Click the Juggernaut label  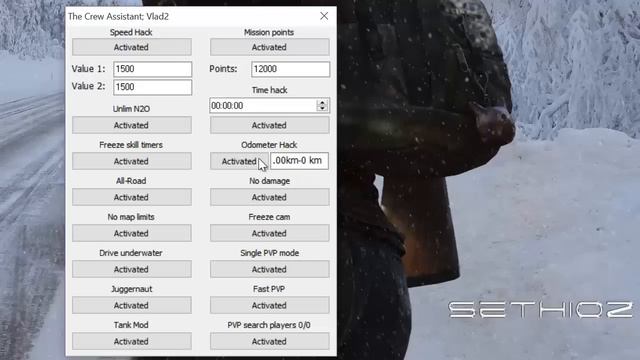[x=131, y=289]
